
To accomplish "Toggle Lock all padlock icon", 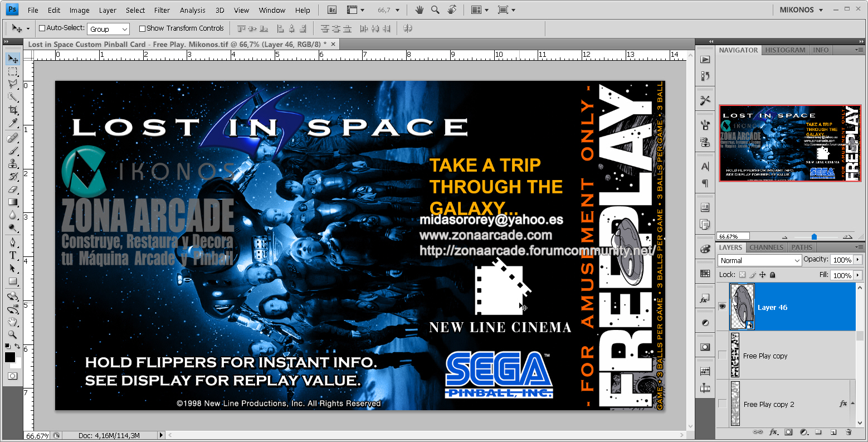I will click(772, 275).
